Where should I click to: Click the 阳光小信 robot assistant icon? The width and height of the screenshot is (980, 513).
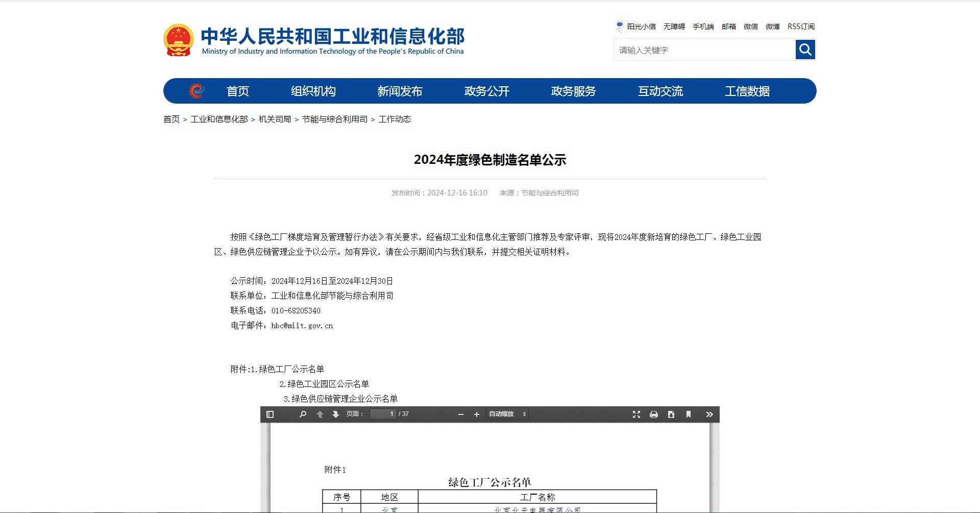pyautogui.click(x=620, y=26)
